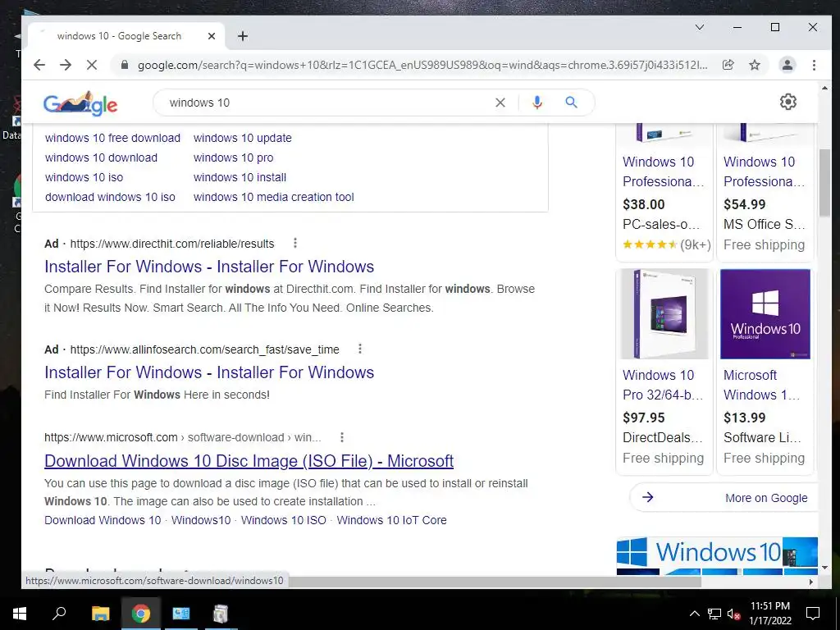Open the tab search chevron in title bar
Image resolution: width=840 pixels, height=630 pixels.
700,27
